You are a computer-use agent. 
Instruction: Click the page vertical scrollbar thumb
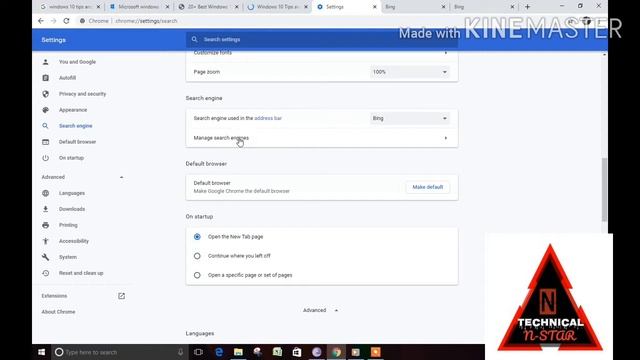(604, 190)
